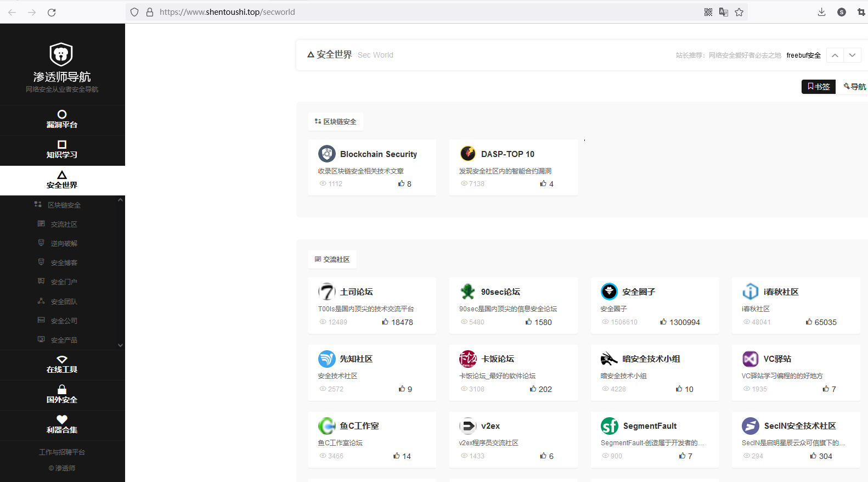Switch to the 导航 tab
868x482 pixels.
tap(855, 87)
